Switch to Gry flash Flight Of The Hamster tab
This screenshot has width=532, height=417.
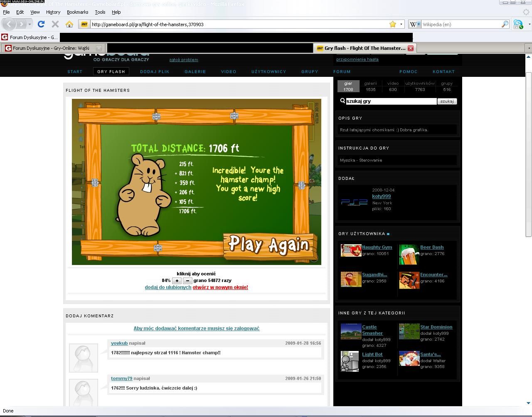(364, 48)
